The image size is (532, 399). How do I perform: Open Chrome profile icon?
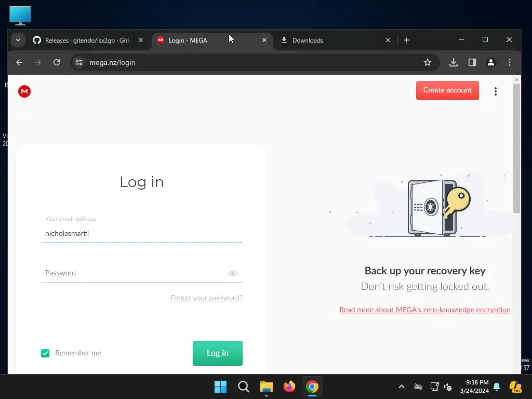[x=490, y=62]
